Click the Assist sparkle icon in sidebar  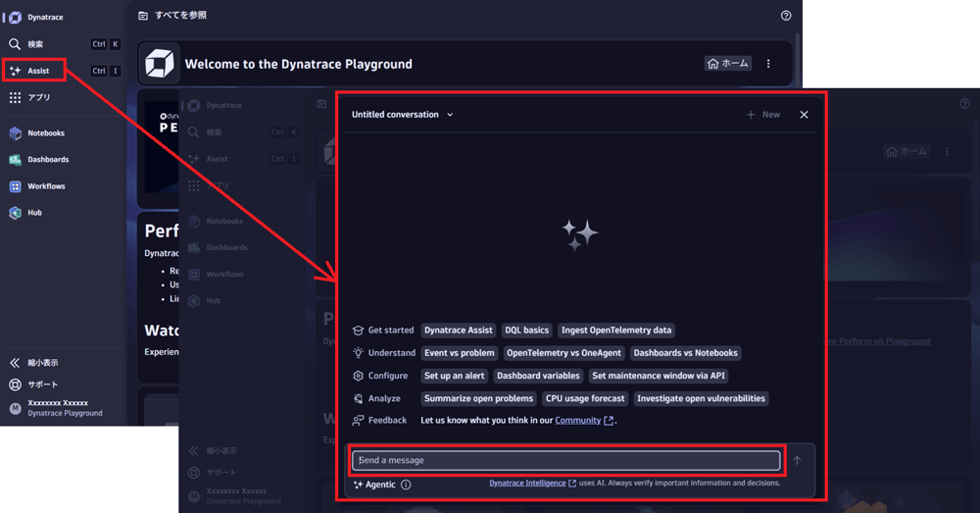tap(15, 71)
